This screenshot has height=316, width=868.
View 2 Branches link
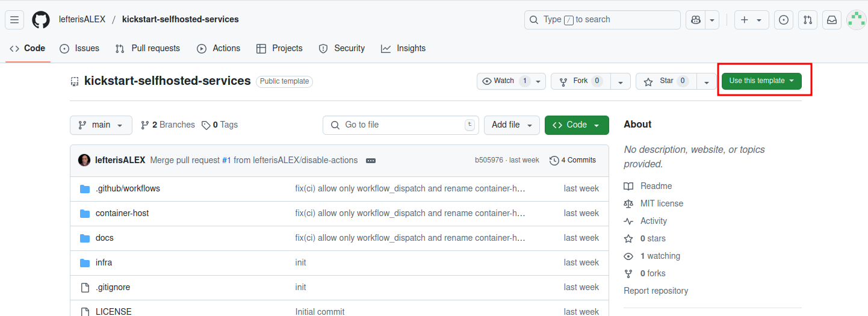click(167, 125)
